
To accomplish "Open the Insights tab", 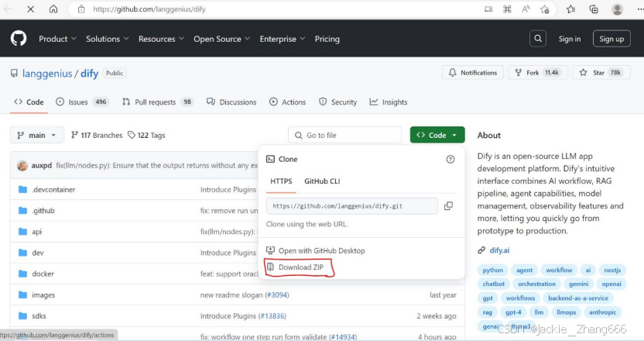I will pos(388,102).
